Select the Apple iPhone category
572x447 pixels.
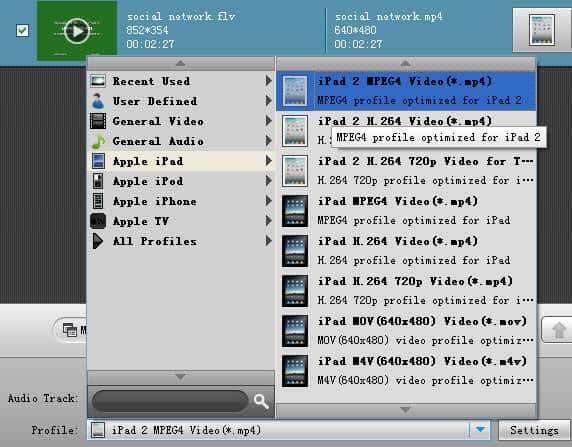coord(181,201)
